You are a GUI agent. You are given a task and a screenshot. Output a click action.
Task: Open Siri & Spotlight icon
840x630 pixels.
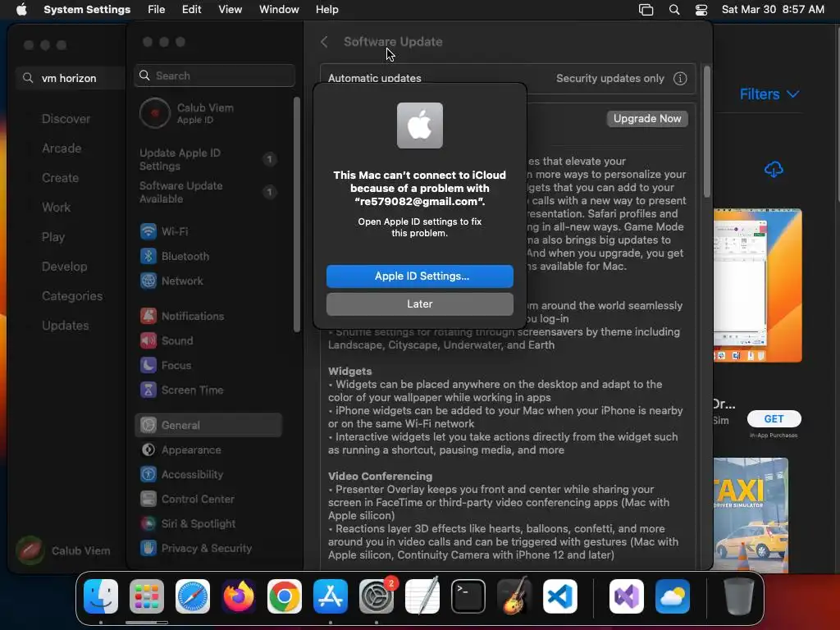[x=148, y=524]
